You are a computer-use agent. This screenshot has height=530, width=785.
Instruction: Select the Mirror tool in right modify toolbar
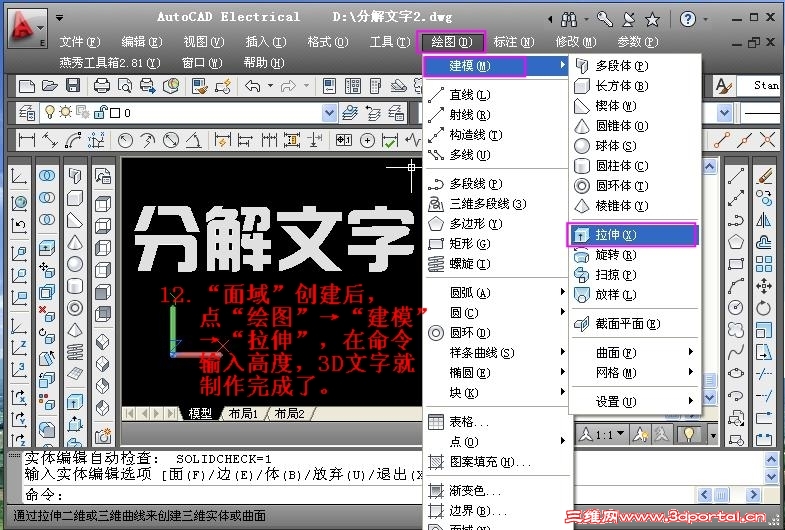click(x=763, y=220)
